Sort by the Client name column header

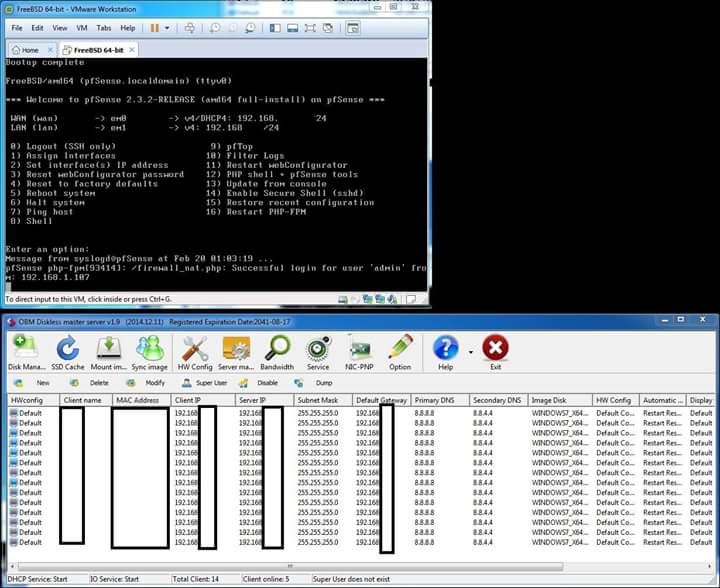tap(85, 400)
